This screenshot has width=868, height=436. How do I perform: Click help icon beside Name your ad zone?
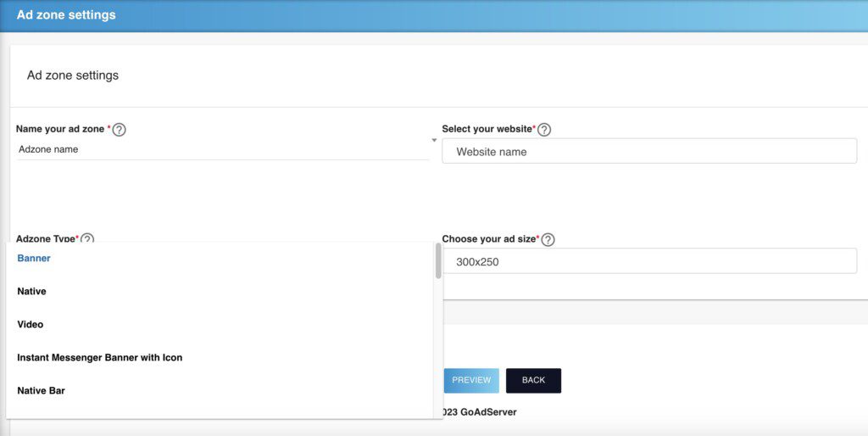click(x=120, y=130)
